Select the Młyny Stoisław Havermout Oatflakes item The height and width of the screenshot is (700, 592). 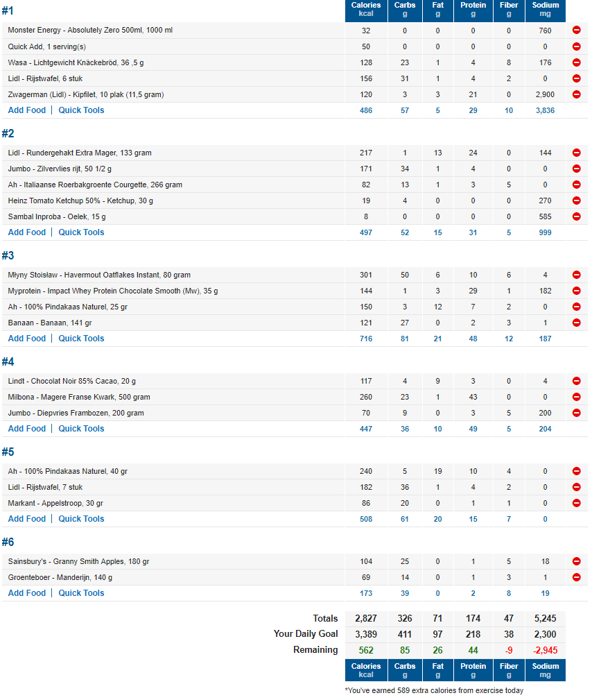click(x=99, y=275)
